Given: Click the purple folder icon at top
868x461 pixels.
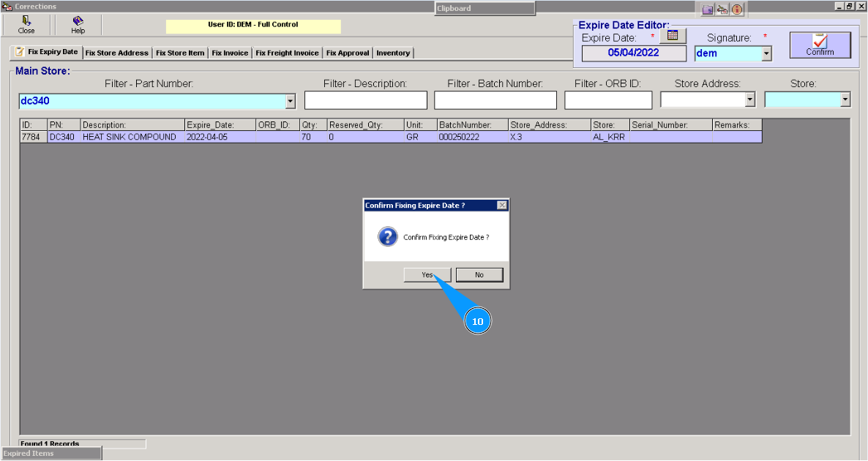Looking at the screenshot, I should coord(708,10).
